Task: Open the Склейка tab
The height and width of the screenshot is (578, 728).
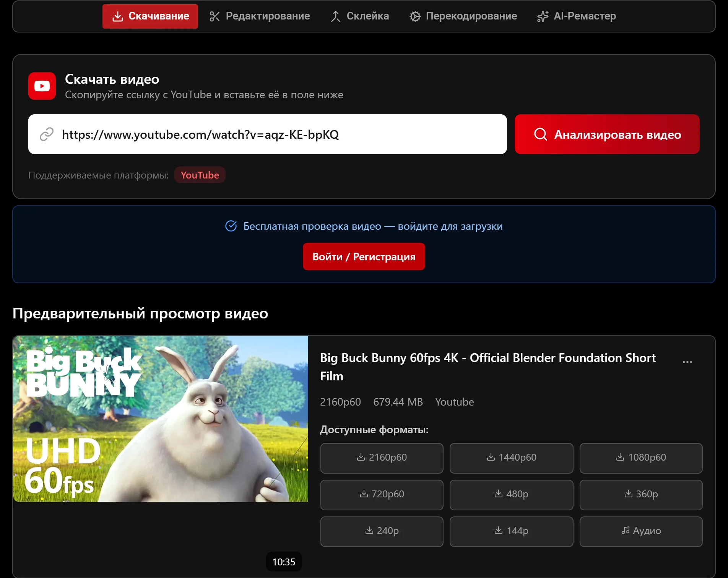Action: coord(360,16)
